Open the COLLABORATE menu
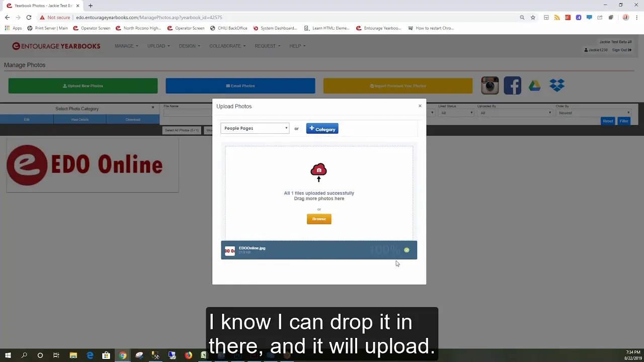This screenshot has width=644, height=362. 227,46
